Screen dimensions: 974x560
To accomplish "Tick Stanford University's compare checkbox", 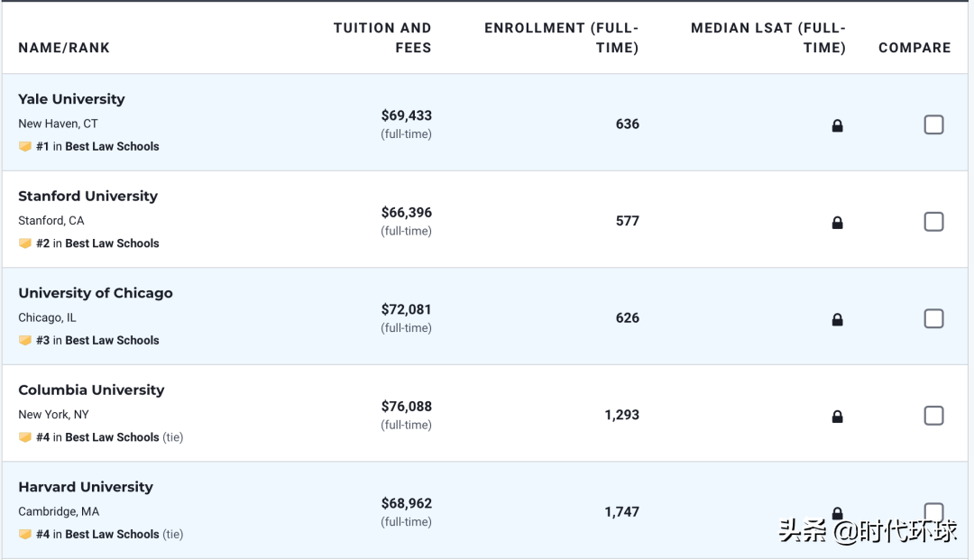I will point(933,222).
